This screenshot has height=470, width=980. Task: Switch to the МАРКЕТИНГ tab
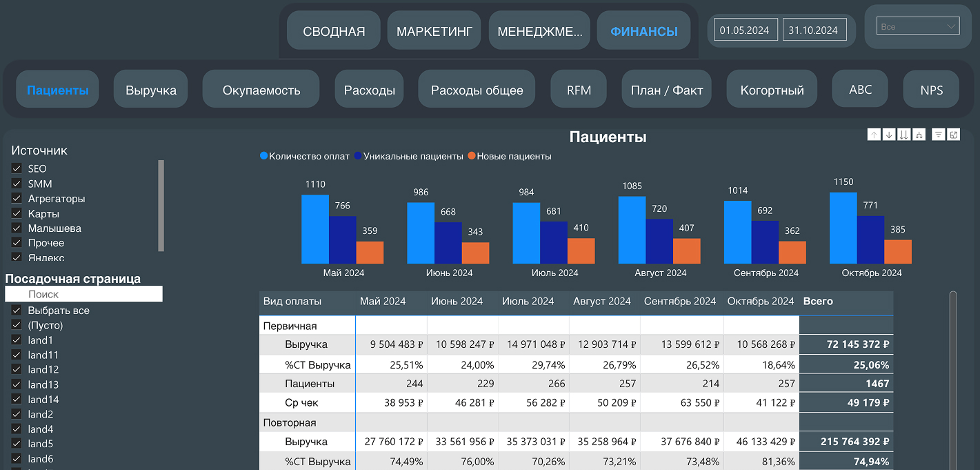pyautogui.click(x=434, y=31)
